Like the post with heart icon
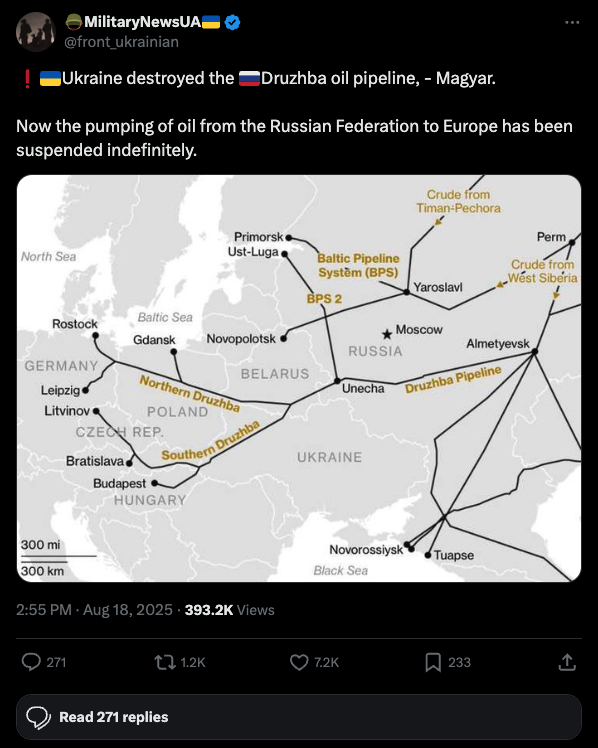The image size is (598, 748). 299,662
